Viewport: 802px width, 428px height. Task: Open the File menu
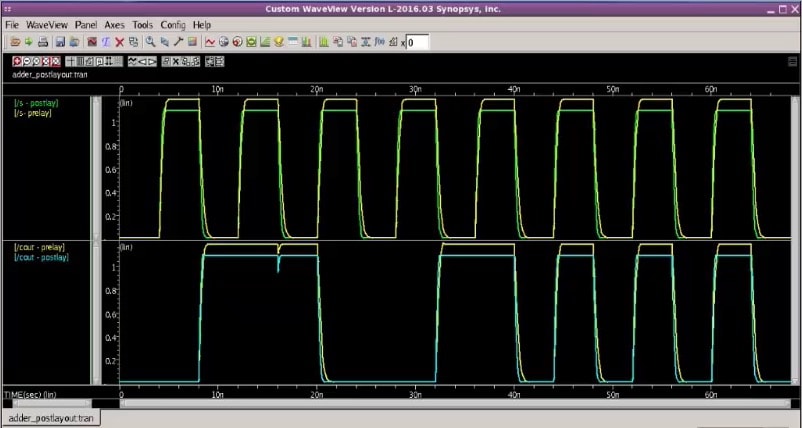coord(13,24)
